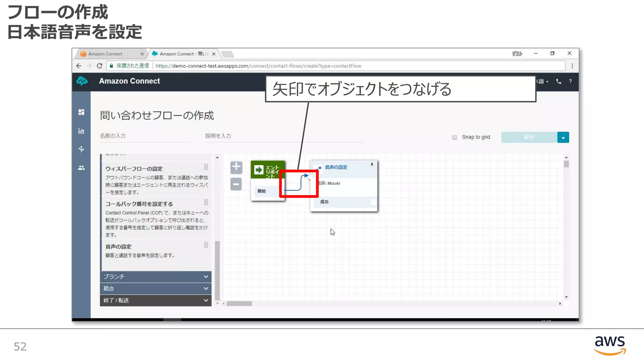Click the 説明を入力 description field

tap(284, 136)
